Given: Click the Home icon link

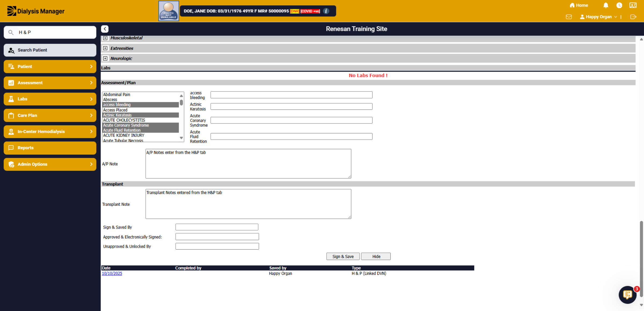Looking at the screenshot, I should coord(579,5).
